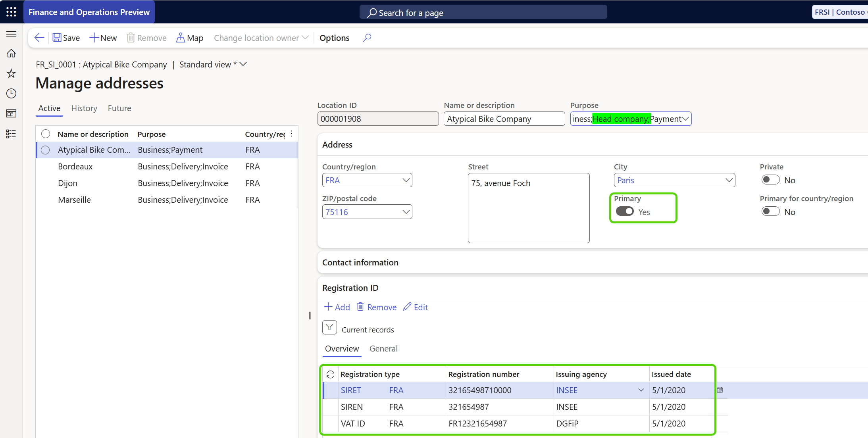Switch to registration General tab
Screen dimensions: 868x438
point(383,348)
